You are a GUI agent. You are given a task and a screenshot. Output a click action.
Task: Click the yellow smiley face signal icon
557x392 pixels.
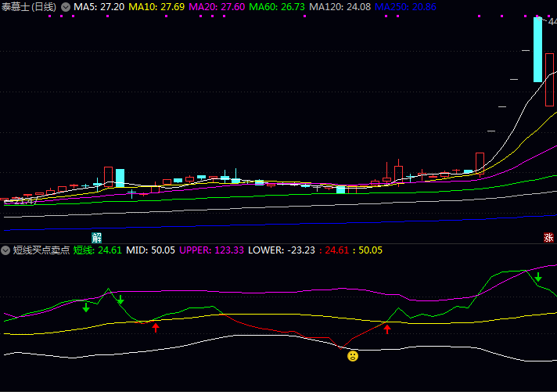353,356
